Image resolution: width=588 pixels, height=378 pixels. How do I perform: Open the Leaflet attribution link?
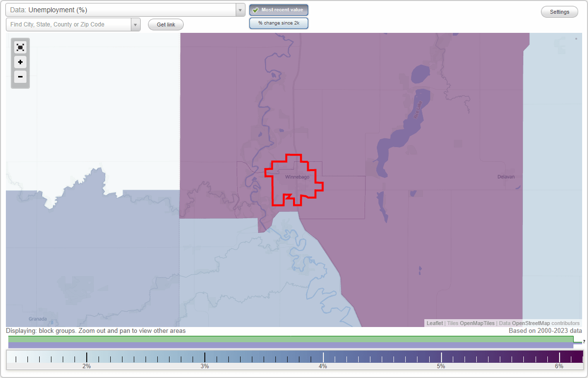pos(435,323)
